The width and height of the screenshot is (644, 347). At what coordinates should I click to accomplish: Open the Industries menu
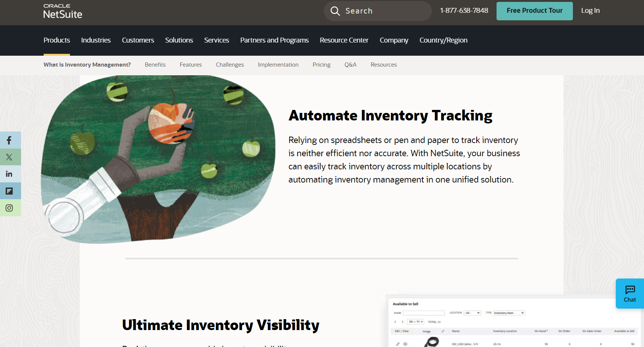click(96, 40)
